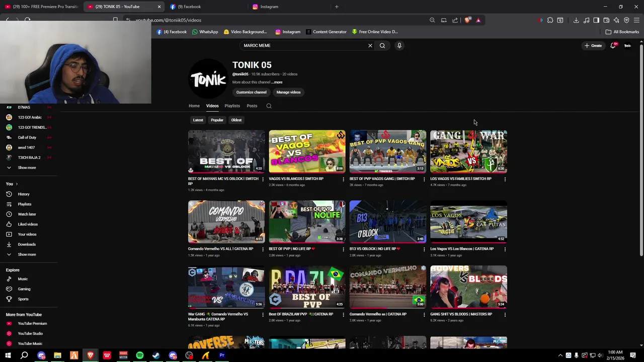
Task: Open the All Bookmarks folder
Action: pos(622,32)
